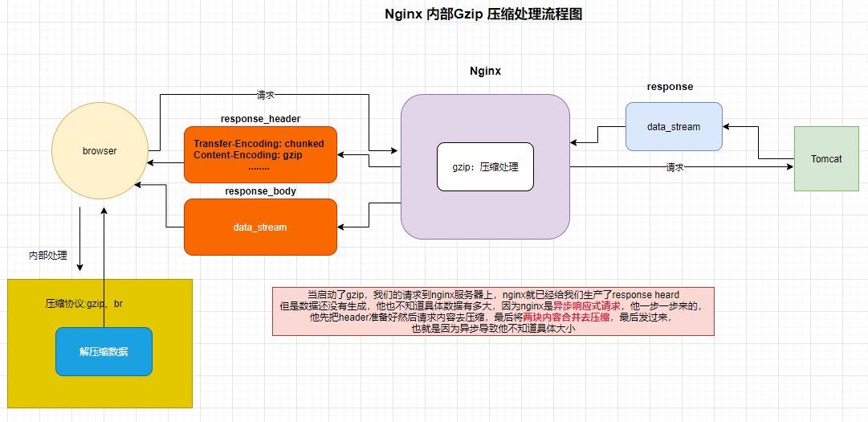868x422 pixels.
Task: Select the pink explanation note box
Action: tap(493, 311)
